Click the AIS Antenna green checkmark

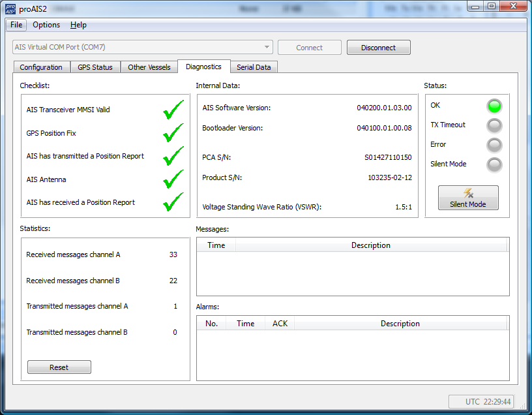click(x=173, y=179)
